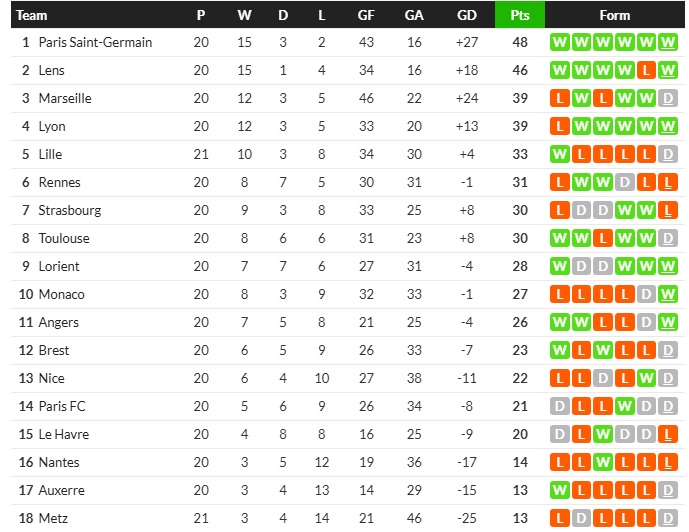Click Lille's points value of 33

click(520, 154)
